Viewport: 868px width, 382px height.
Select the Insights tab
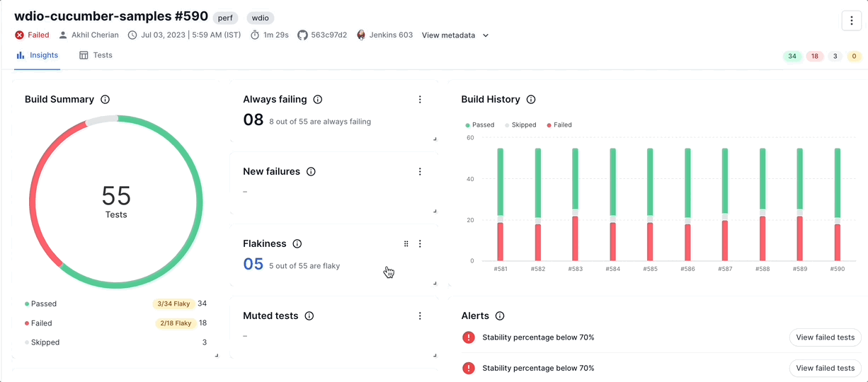click(37, 55)
